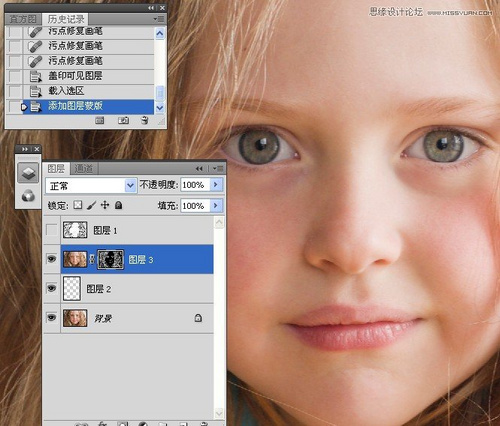The image size is (500, 426).
Task: Close the History panel group
Action: tap(162, 8)
